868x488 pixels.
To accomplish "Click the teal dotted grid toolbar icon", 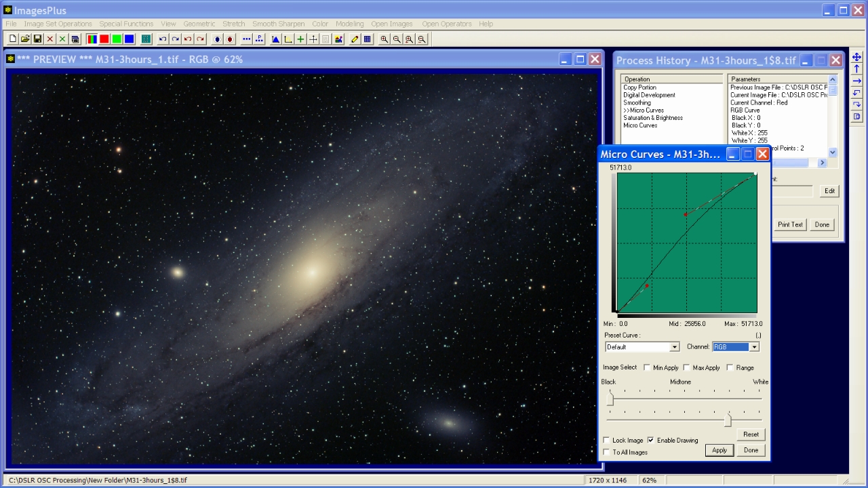I will point(146,39).
